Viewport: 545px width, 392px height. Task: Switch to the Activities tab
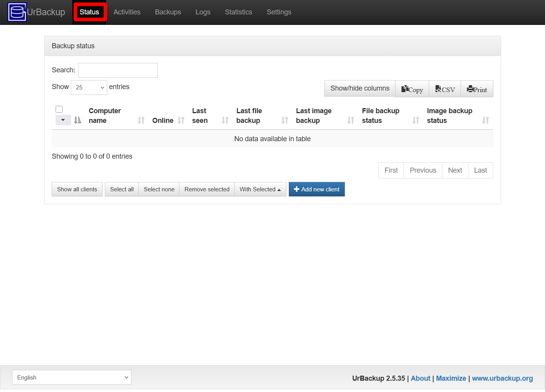(x=127, y=12)
